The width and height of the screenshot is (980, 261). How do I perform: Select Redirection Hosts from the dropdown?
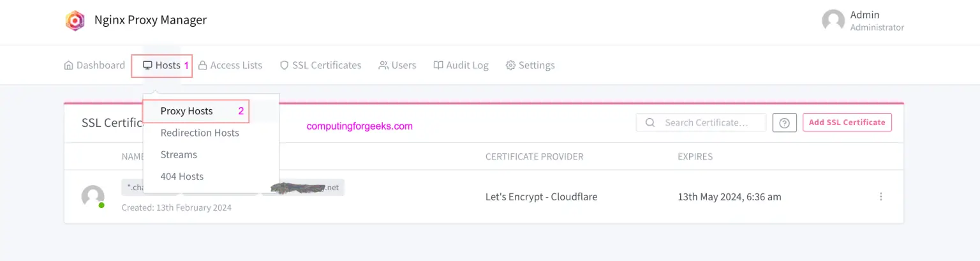pos(200,133)
